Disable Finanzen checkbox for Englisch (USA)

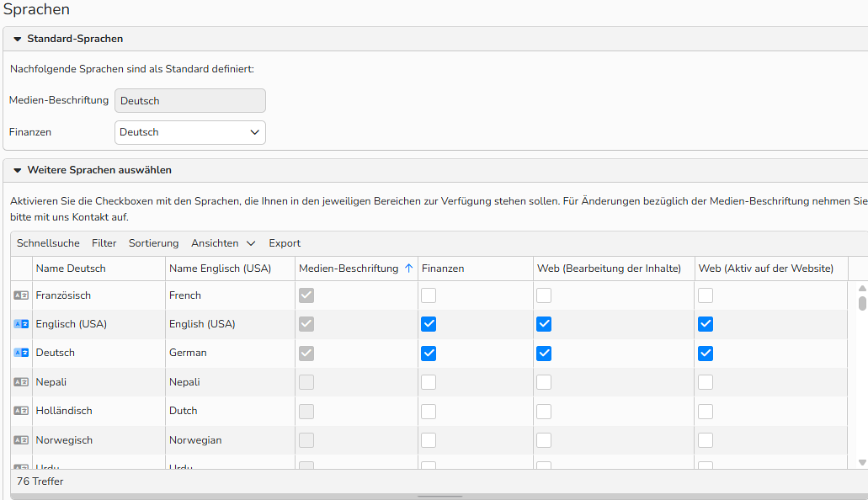tap(429, 324)
